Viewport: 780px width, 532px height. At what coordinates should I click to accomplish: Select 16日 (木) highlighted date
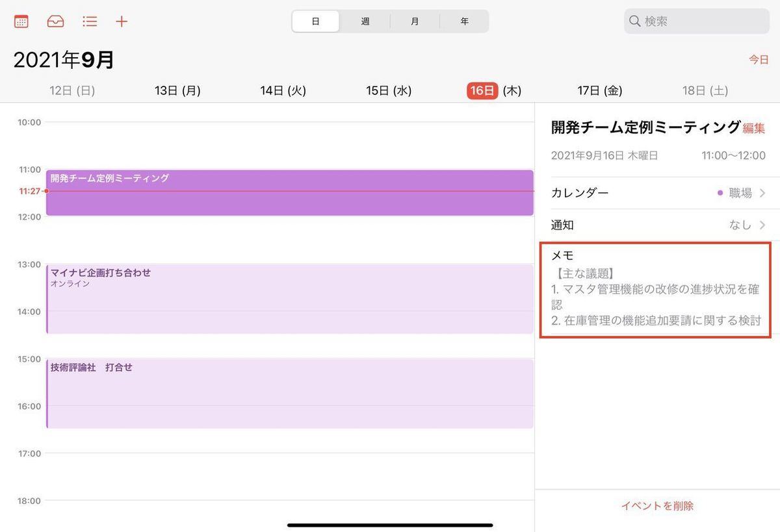pyautogui.click(x=494, y=91)
